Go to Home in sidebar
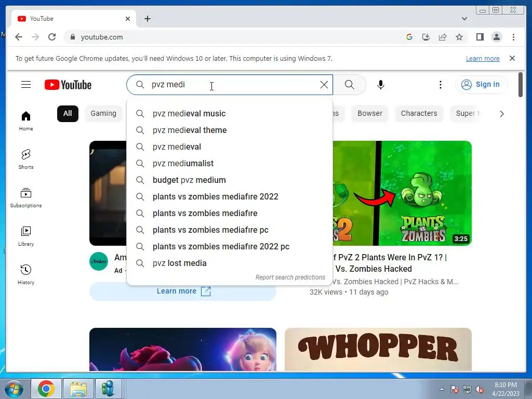This screenshot has width=532, height=399. coord(26,121)
